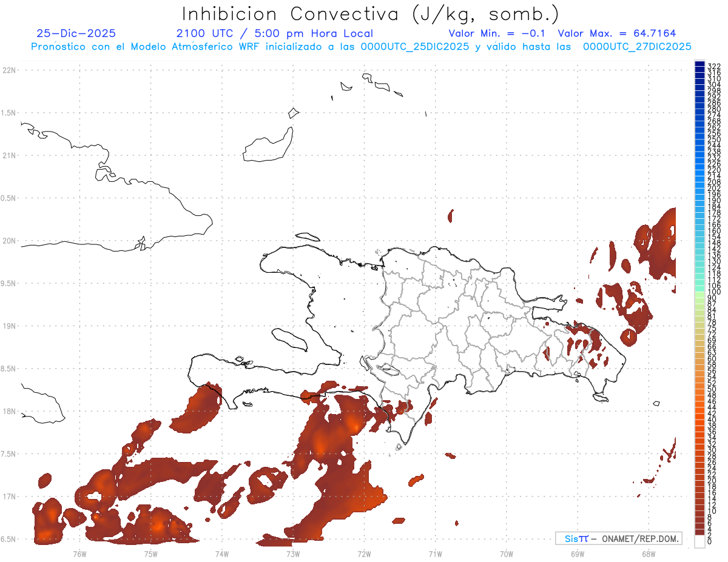
Task: Click the '21N' latitude label
Action: click(x=9, y=156)
